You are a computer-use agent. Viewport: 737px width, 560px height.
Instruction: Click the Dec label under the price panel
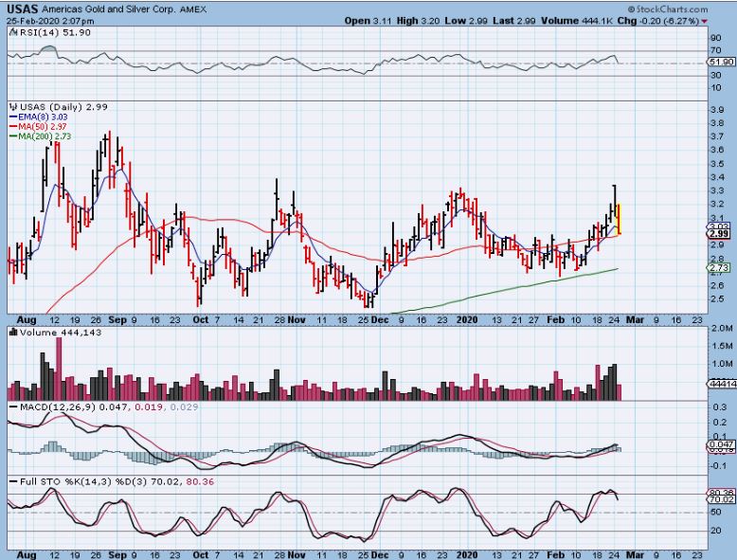[x=379, y=319]
